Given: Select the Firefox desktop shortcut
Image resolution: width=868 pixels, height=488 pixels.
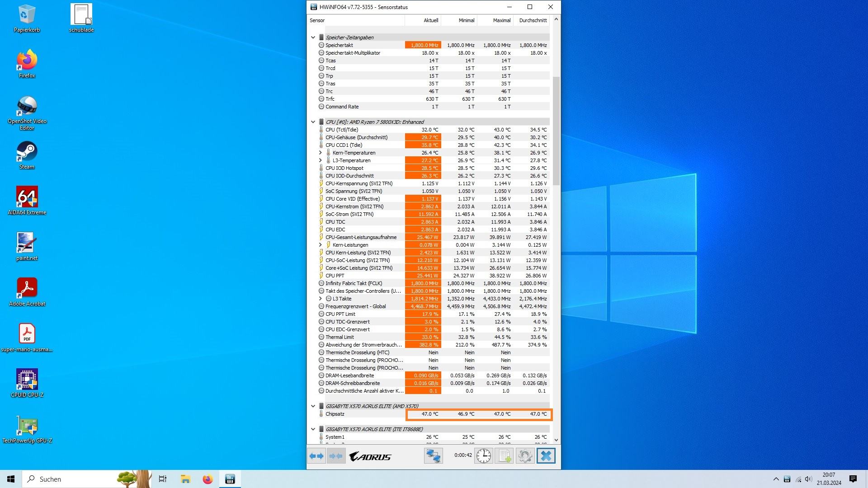Looking at the screenshot, I should 27,64.
